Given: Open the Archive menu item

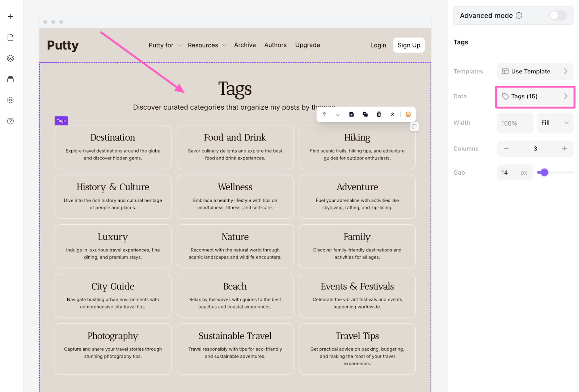Looking at the screenshot, I should point(245,45).
